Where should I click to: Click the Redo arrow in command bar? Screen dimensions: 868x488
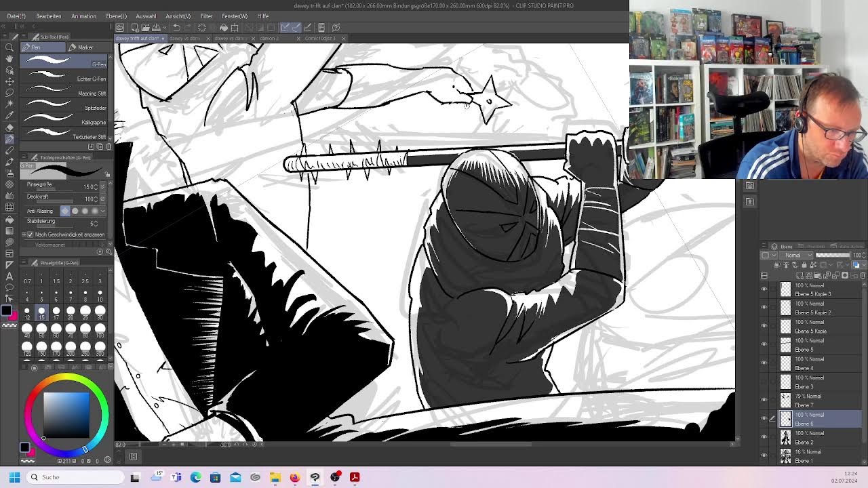(x=187, y=27)
